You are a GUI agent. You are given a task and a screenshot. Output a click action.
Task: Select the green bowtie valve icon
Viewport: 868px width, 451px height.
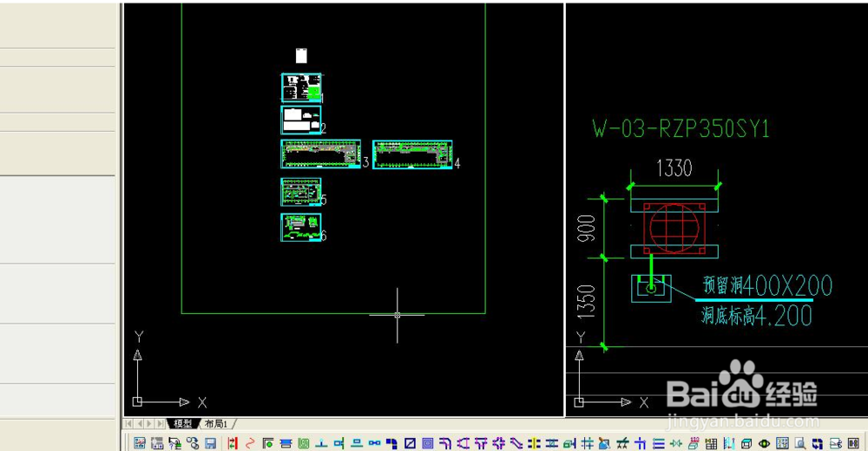[x=676, y=443]
